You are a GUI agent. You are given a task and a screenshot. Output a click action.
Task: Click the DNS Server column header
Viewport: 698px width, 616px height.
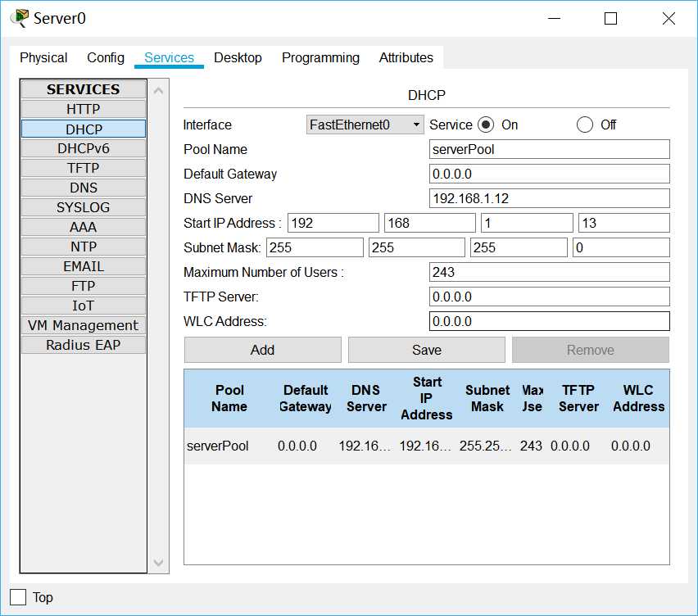coord(366,398)
